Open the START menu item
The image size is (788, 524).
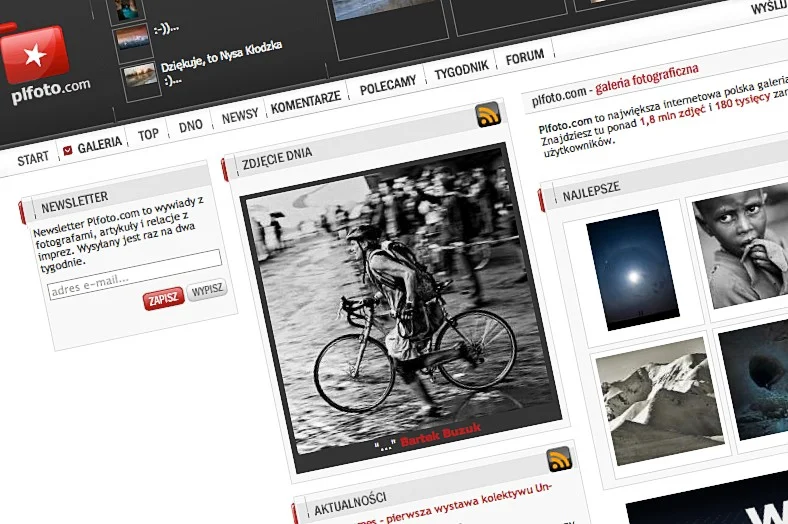33,159
